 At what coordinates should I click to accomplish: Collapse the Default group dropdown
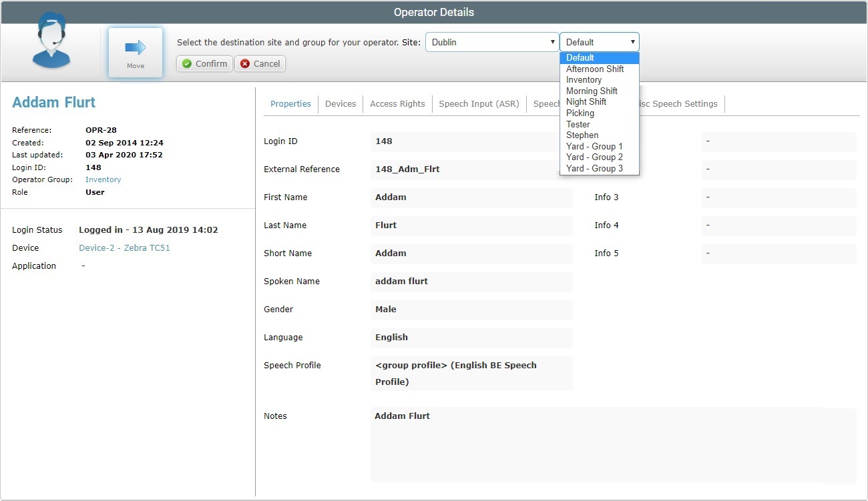[599, 42]
